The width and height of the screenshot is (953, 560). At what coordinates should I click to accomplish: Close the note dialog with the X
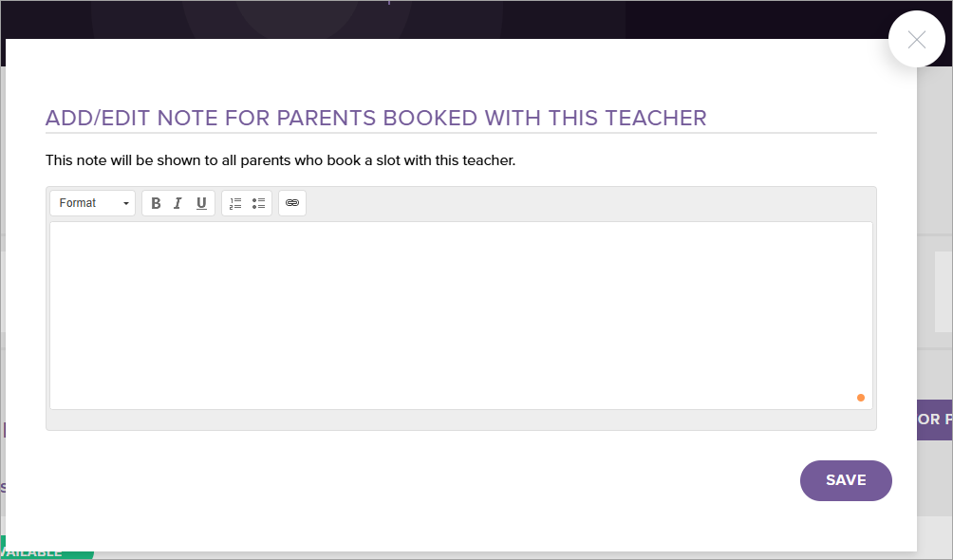916,39
